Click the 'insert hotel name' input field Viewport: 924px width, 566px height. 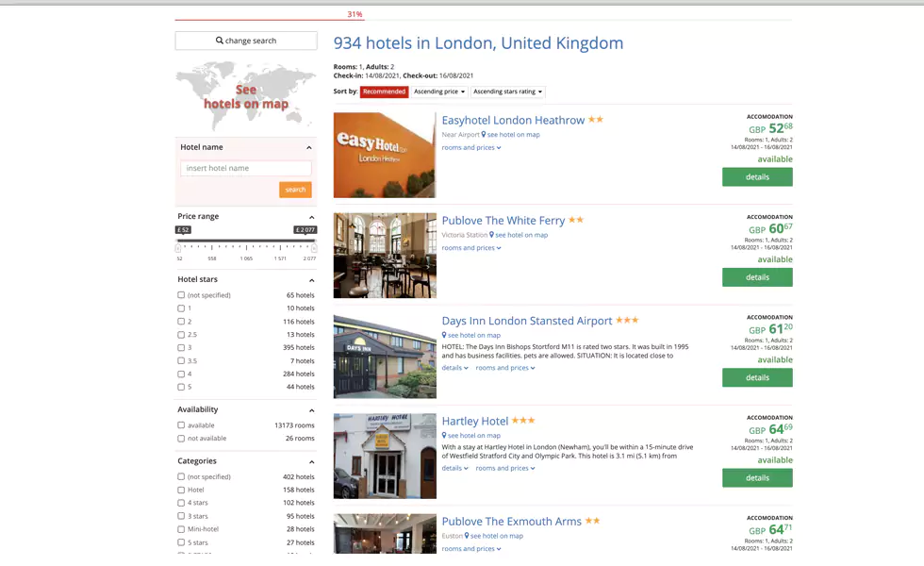(x=245, y=167)
